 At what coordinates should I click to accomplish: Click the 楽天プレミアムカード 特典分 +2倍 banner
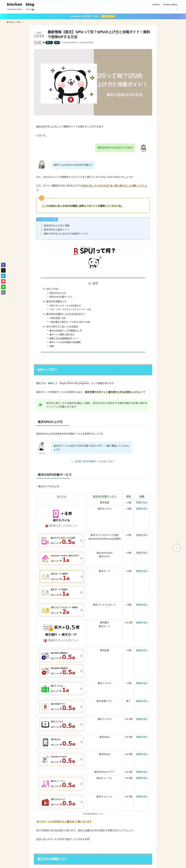(61, 610)
